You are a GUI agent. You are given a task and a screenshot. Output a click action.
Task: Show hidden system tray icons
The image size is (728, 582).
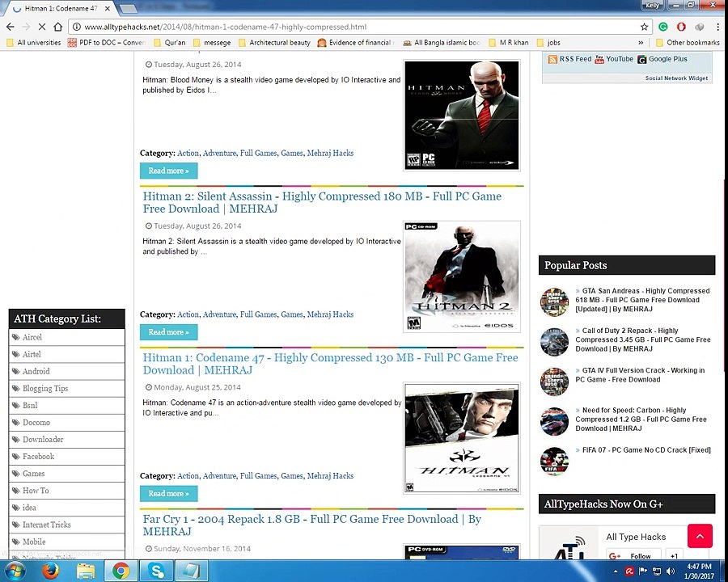pos(616,571)
